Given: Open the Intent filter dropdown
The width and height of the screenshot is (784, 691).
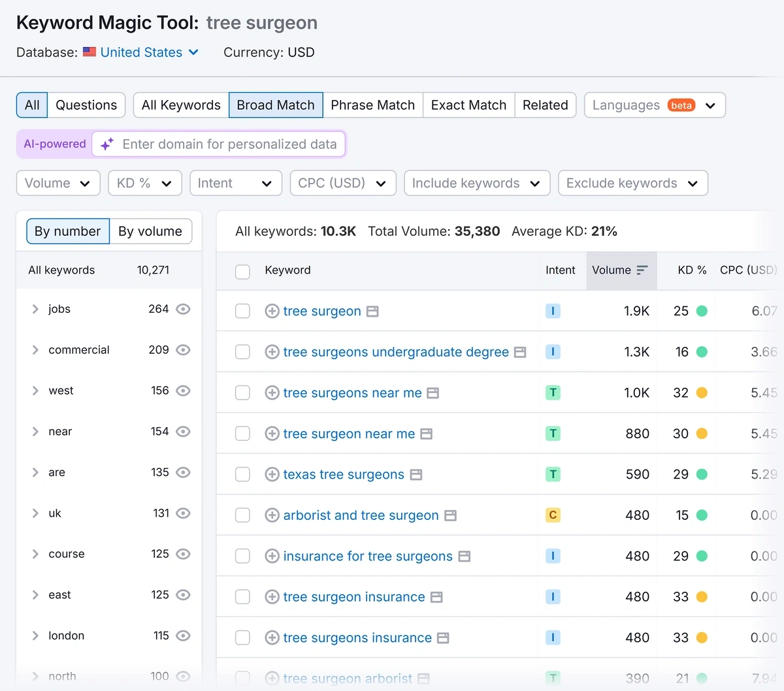Looking at the screenshot, I should [236, 184].
